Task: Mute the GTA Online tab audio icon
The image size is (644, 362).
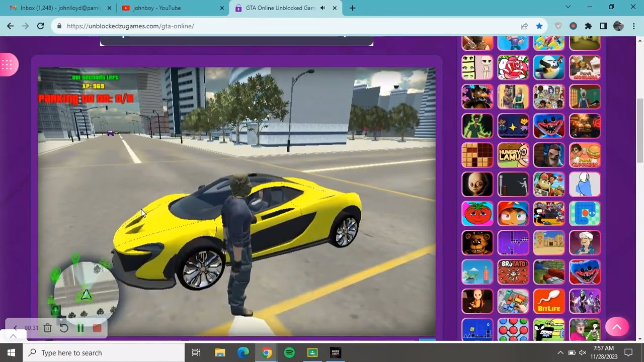Action: click(x=323, y=8)
